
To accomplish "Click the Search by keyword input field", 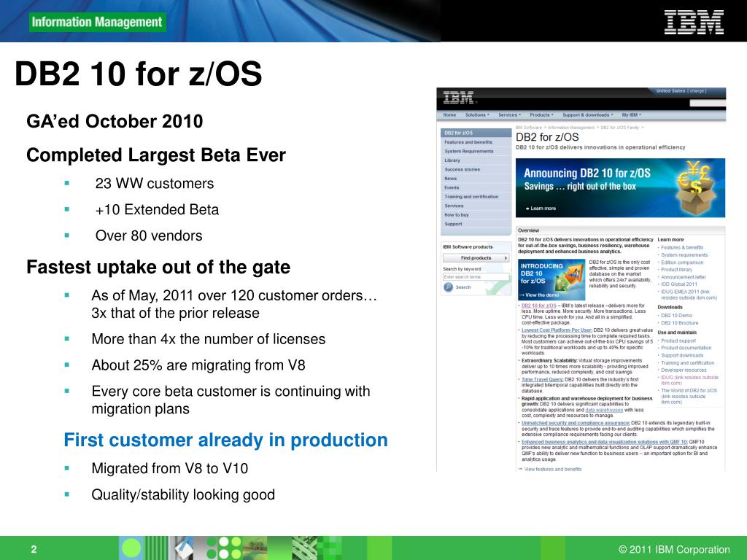I will pyautogui.click(x=476, y=276).
